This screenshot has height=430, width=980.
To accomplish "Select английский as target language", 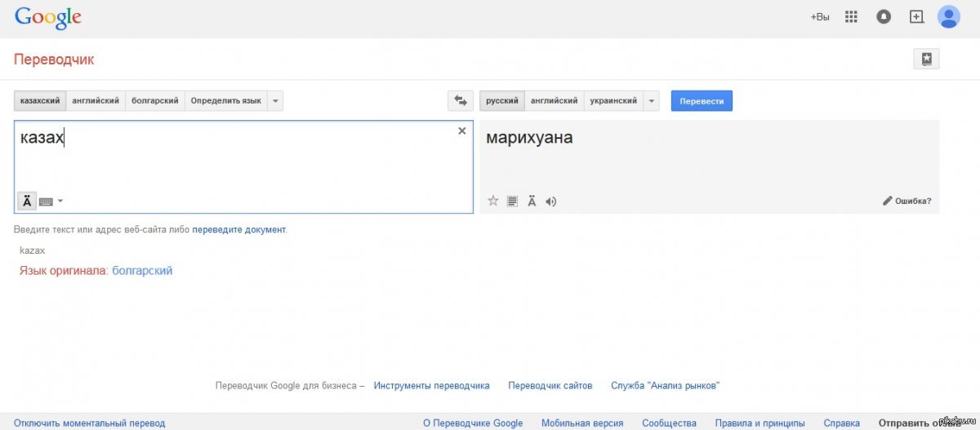I will (x=555, y=100).
